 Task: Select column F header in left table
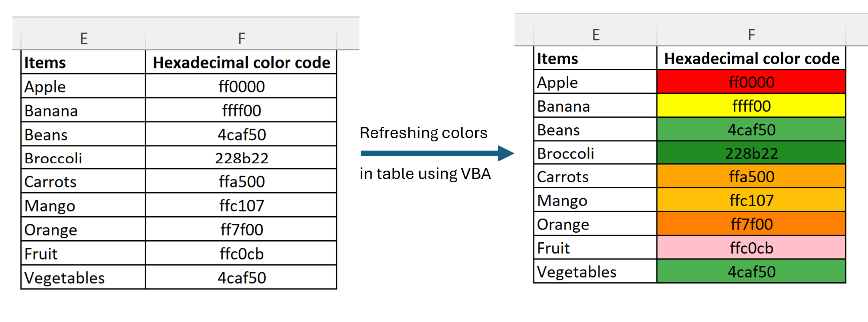pos(241,38)
